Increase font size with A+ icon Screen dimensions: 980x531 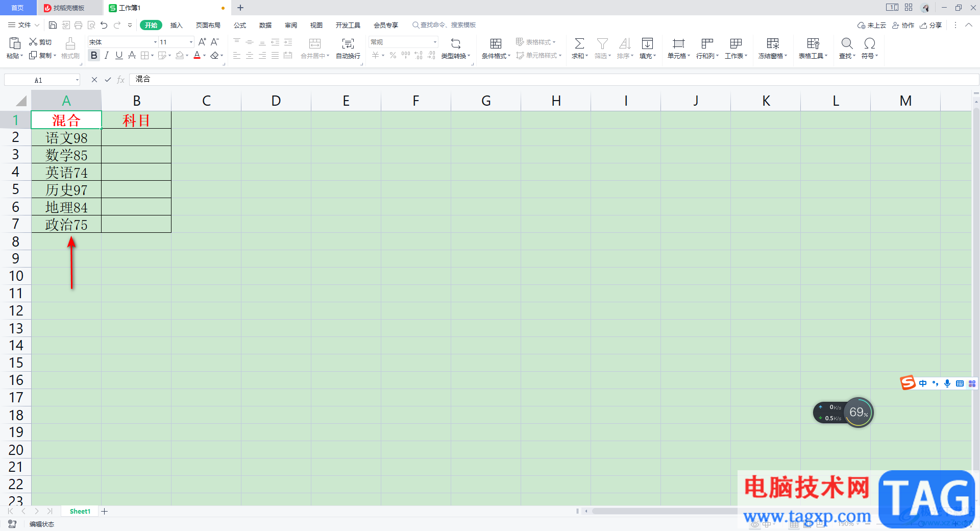[202, 42]
